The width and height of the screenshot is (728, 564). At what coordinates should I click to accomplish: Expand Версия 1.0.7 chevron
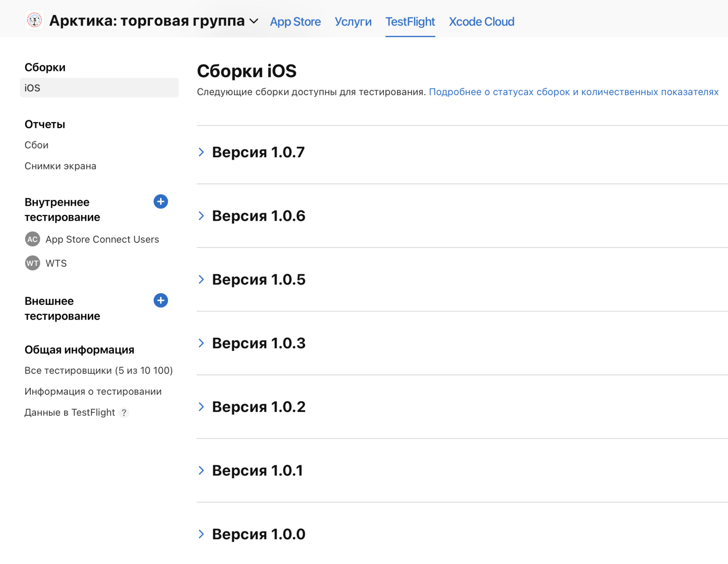[x=201, y=152]
